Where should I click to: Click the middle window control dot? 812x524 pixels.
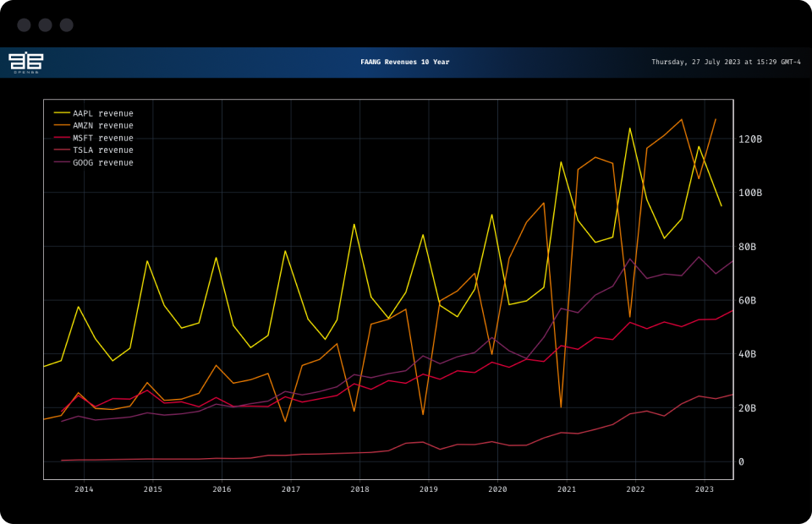(x=45, y=25)
